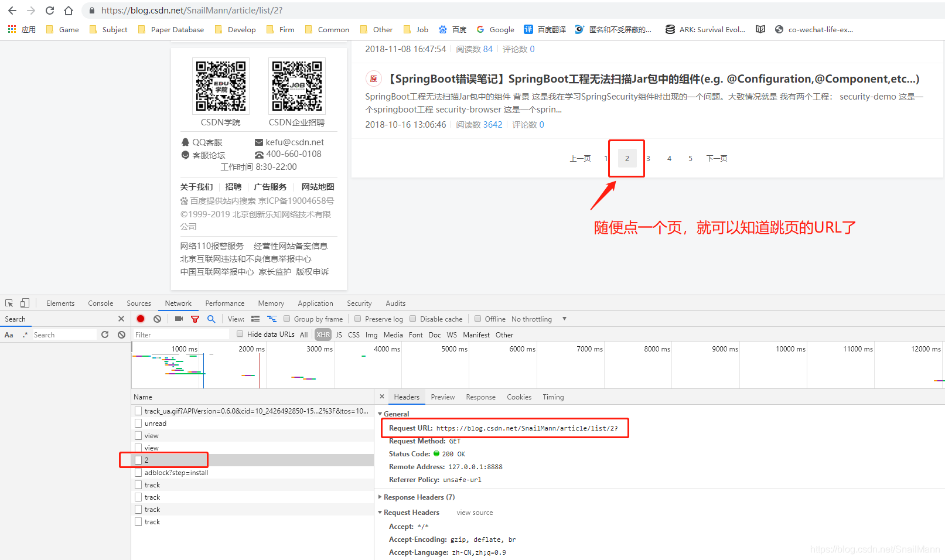Click the search refresh icon
The height and width of the screenshot is (560, 945).
pos(105,334)
